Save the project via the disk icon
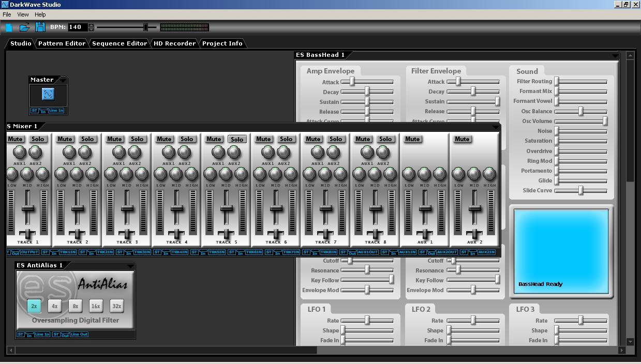Viewport: 641px width, 364px height. pyautogui.click(x=40, y=27)
